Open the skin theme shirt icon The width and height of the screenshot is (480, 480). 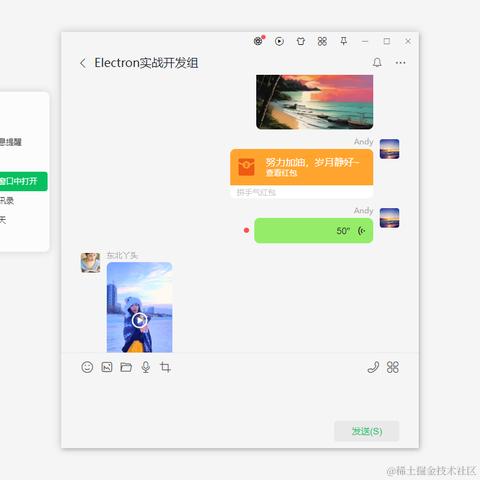click(x=301, y=41)
